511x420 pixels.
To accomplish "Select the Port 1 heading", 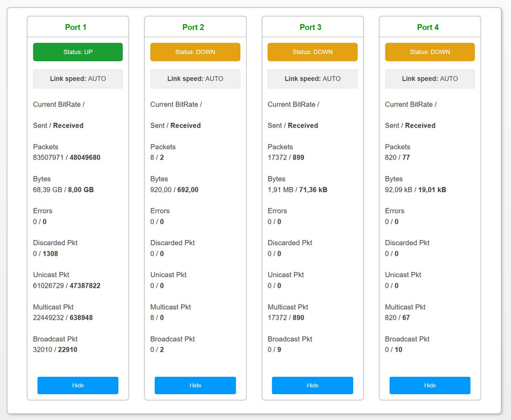I will point(76,27).
